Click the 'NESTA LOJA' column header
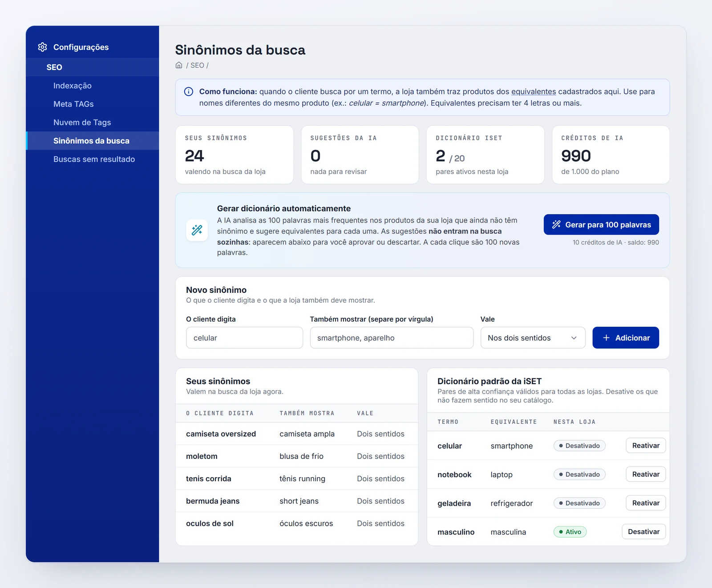Screen dimensions: 712x588 574,422
